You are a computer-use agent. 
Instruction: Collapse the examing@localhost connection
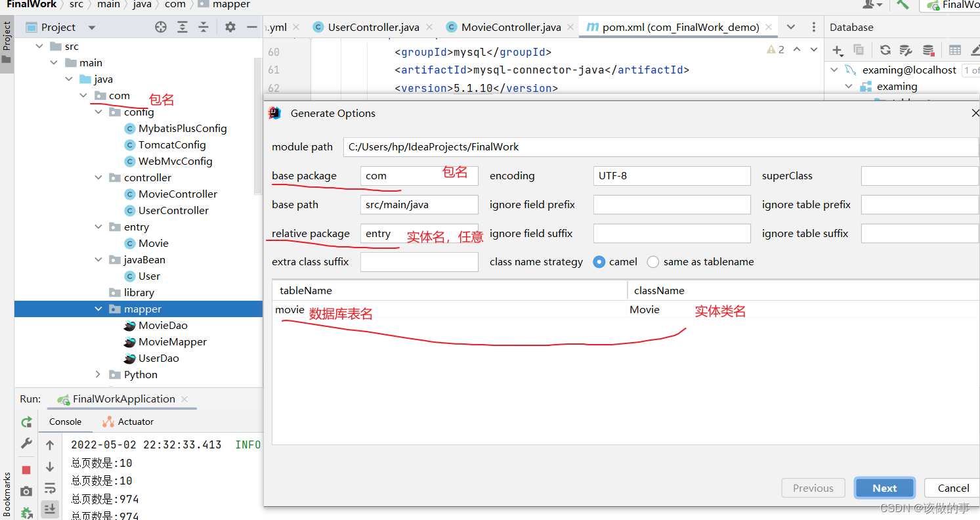[834, 70]
